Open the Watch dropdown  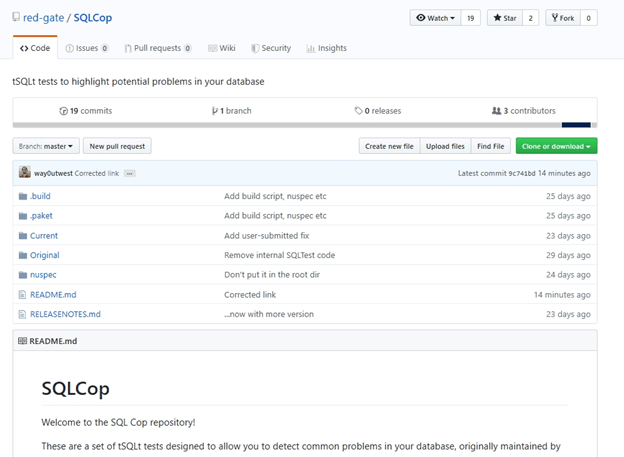pyautogui.click(x=434, y=18)
